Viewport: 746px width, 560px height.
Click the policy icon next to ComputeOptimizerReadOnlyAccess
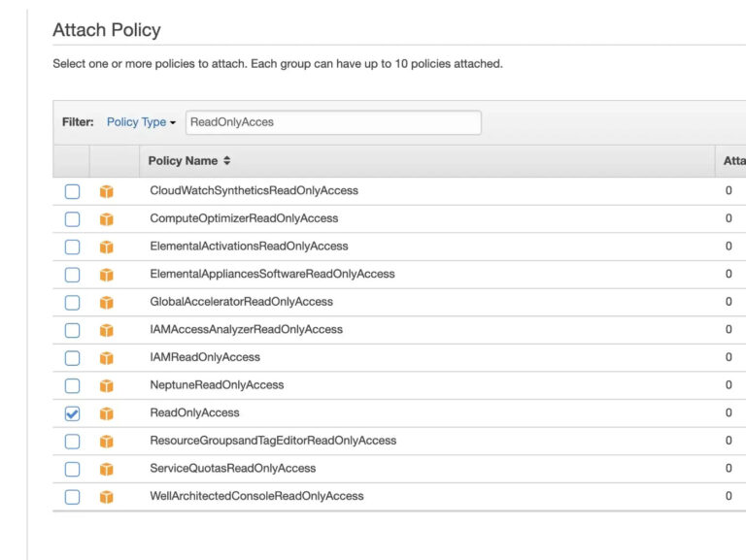click(107, 219)
